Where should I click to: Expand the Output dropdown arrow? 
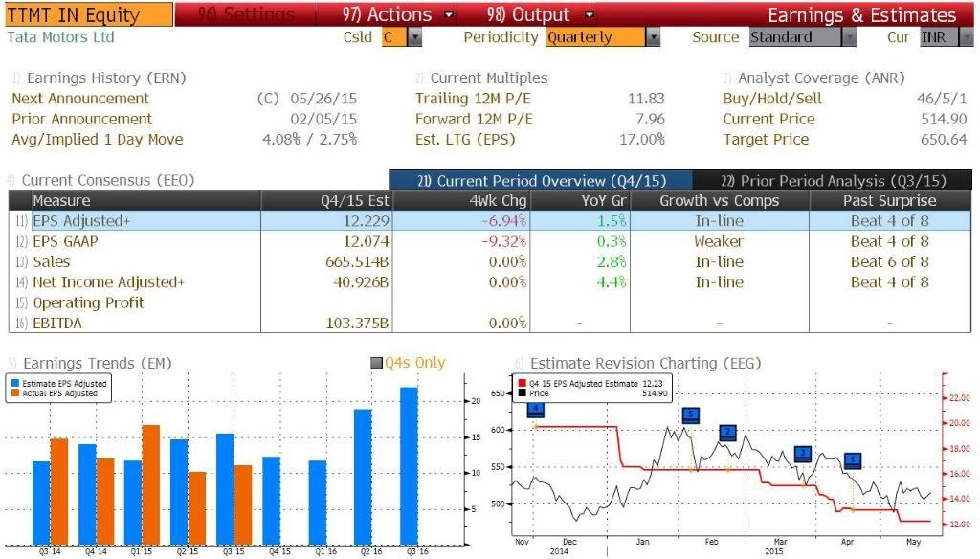click(590, 15)
